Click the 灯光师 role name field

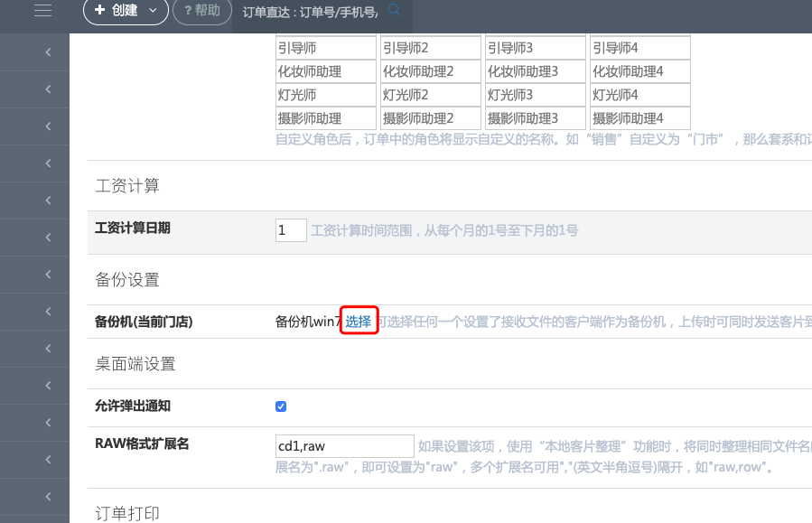click(326, 95)
